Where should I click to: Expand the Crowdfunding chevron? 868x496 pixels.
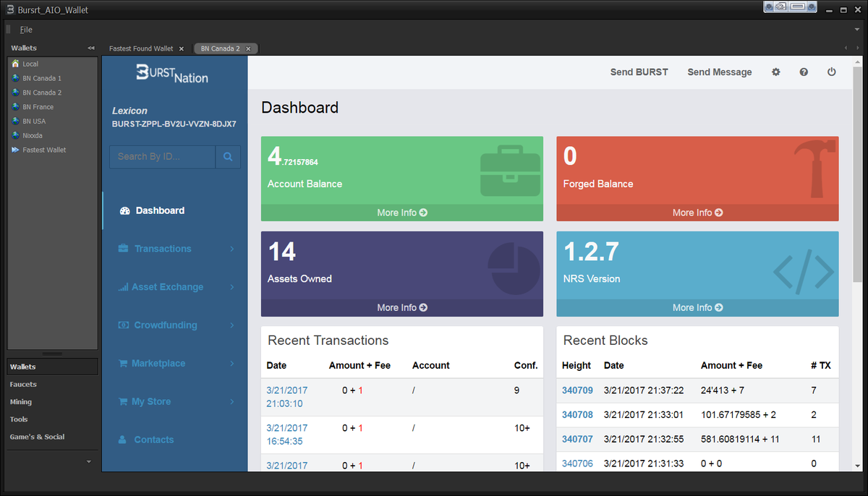tap(232, 325)
